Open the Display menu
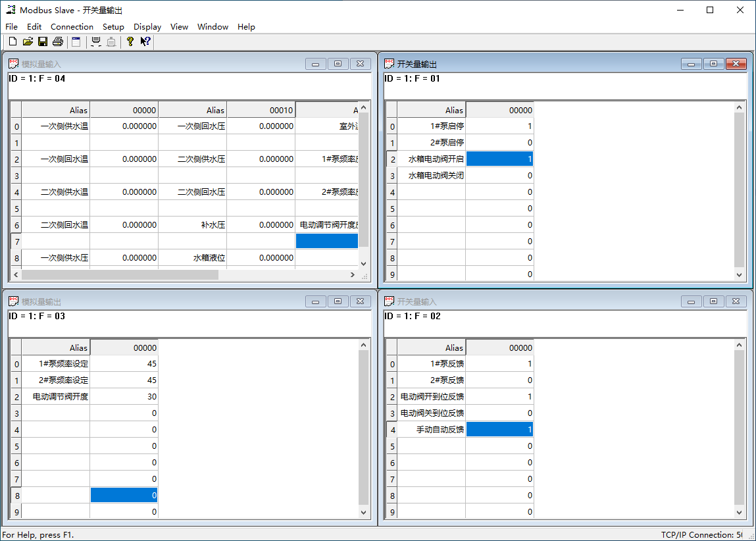The width and height of the screenshot is (756, 541). (x=147, y=26)
